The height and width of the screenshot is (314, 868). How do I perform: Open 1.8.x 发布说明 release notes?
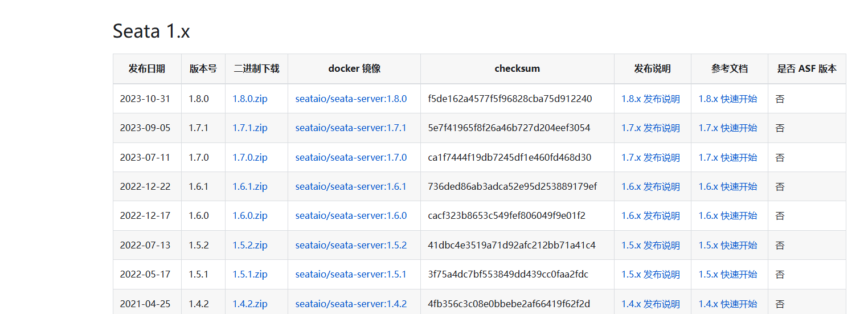point(650,99)
